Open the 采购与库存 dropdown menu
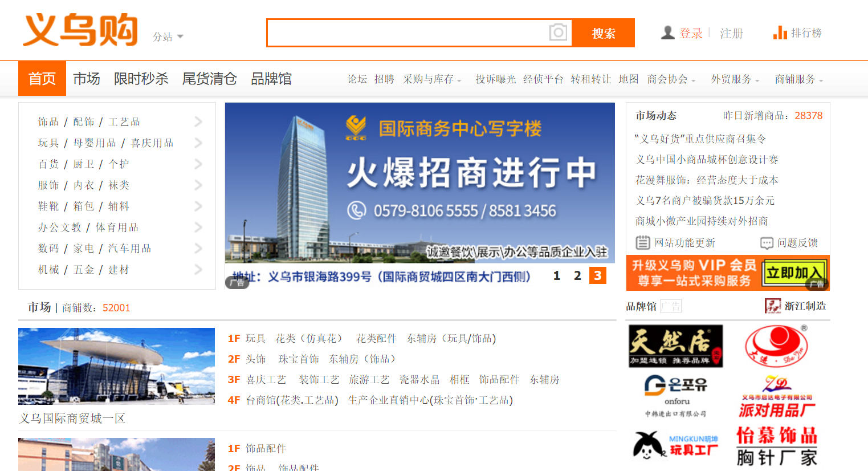 pos(432,79)
